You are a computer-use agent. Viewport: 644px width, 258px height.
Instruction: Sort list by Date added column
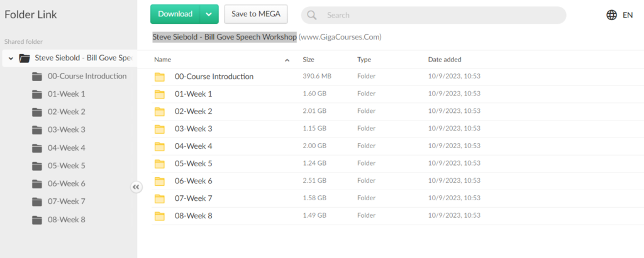(x=445, y=60)
